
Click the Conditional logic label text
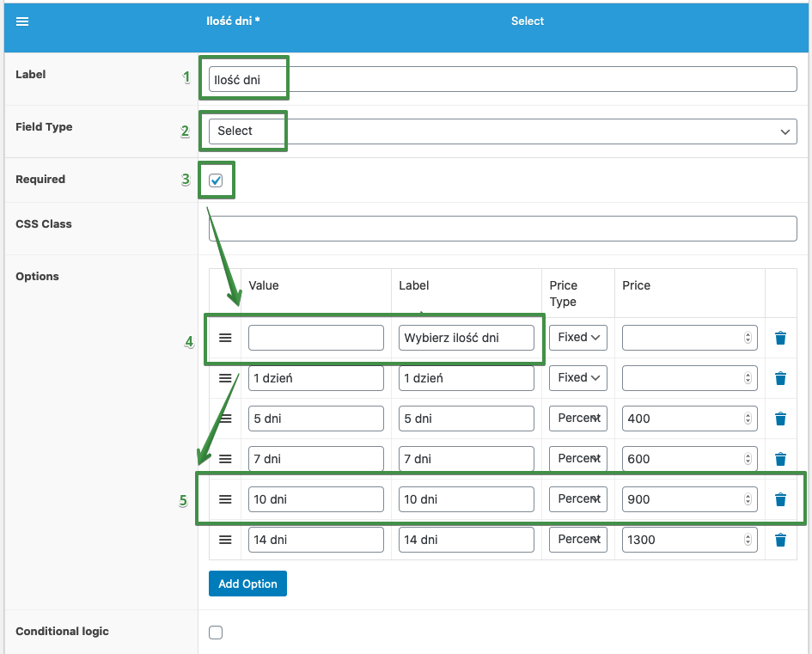(x=62, y=631)
